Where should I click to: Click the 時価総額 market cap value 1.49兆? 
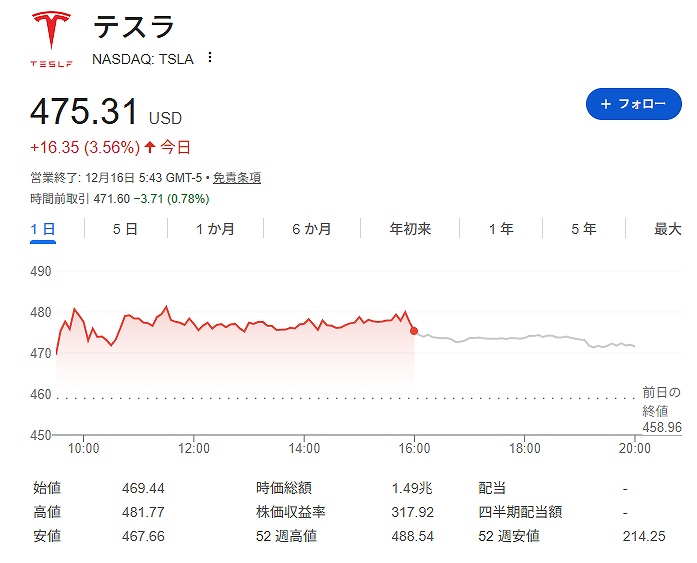[x=412, y=488]
